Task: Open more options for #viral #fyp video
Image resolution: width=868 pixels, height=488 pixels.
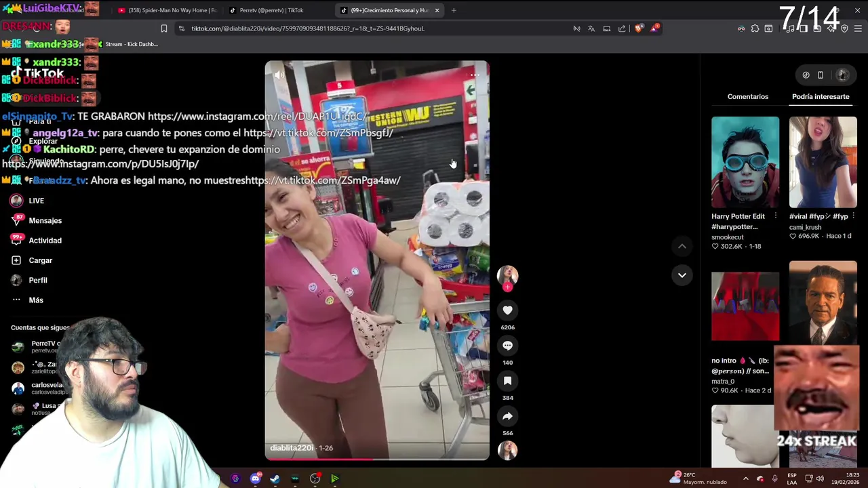Action: (854, 216)
